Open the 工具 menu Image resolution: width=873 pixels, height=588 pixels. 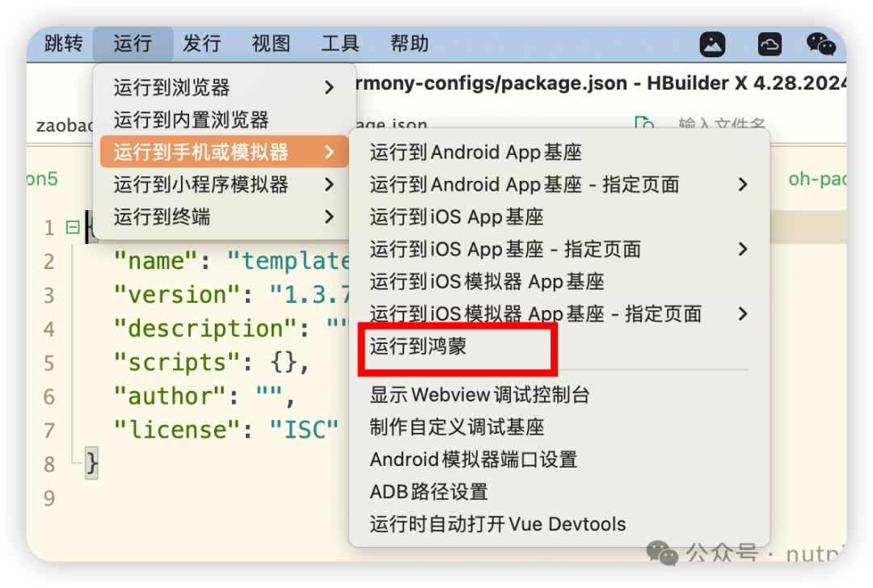[340, 44]
